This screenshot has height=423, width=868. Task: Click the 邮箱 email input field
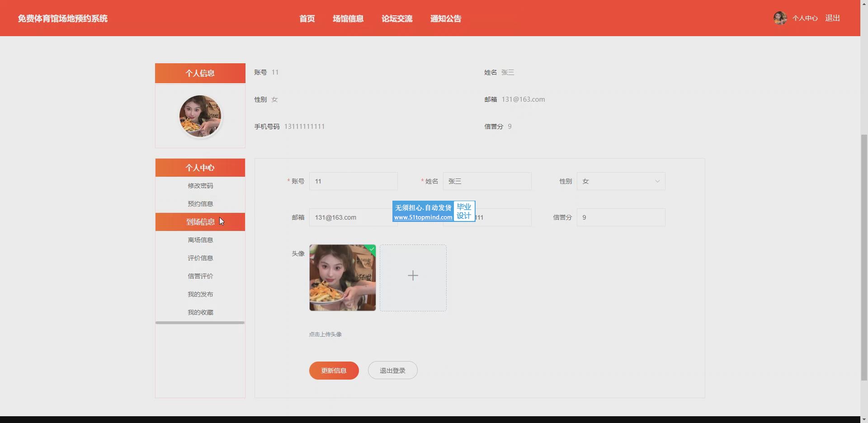[350, 217]
